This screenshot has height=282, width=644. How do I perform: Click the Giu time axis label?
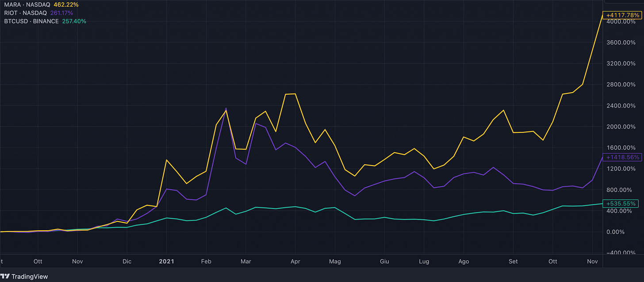[384, 262]
